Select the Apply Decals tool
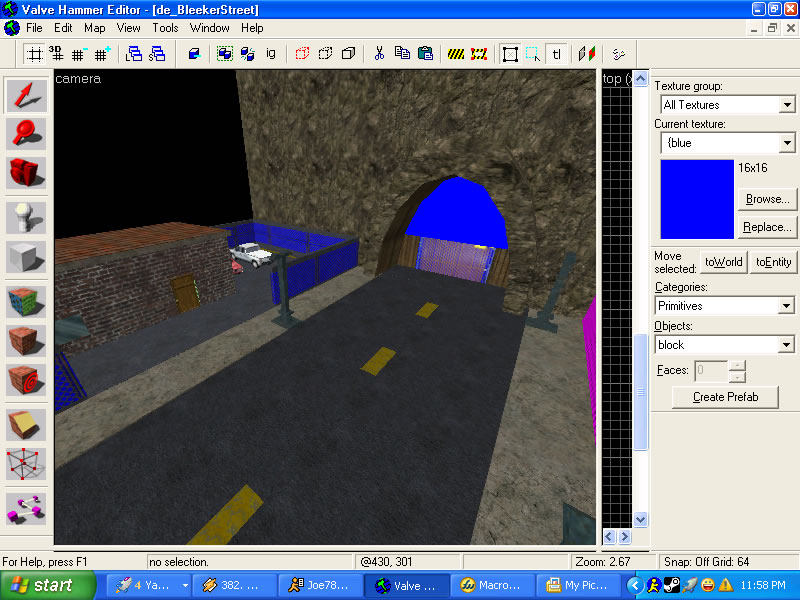The height and width of the screenshot is (600, 800). click(x=26, y=379)
